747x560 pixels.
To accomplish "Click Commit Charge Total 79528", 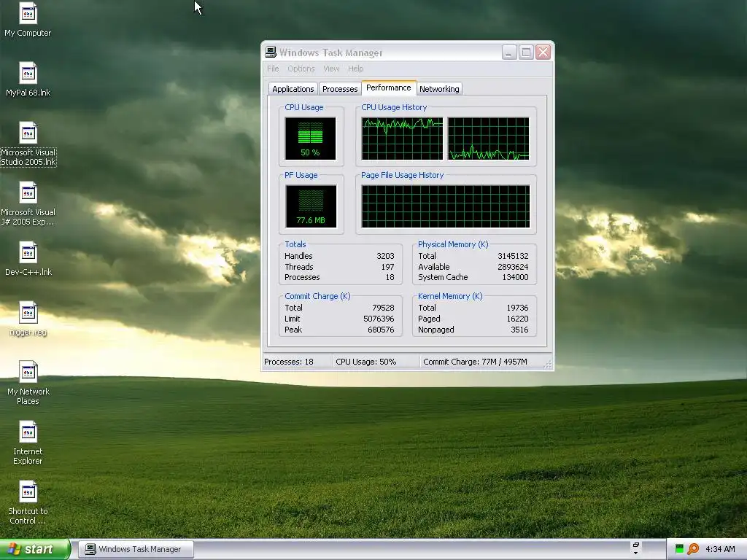I will (x=382, y=308).
